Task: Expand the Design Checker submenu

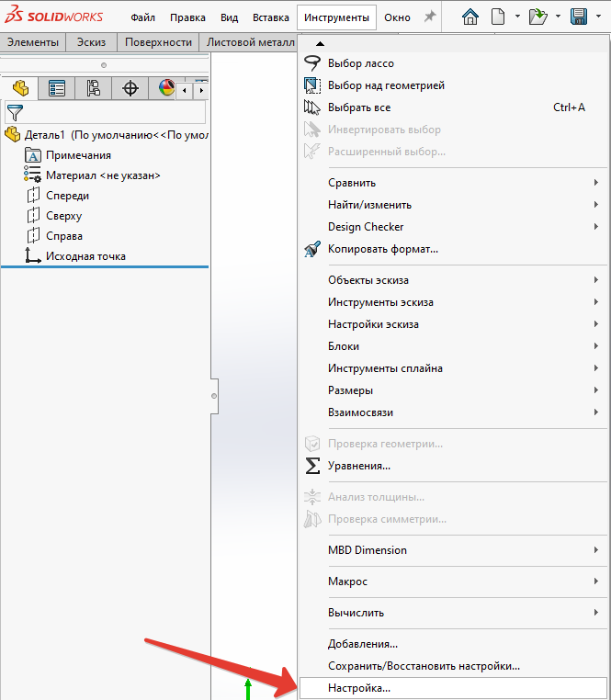Action: [x=453, y=226]
